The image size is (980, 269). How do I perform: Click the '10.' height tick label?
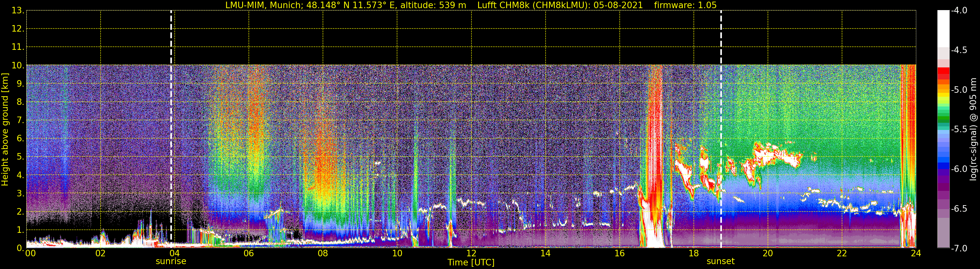(18, 65)
